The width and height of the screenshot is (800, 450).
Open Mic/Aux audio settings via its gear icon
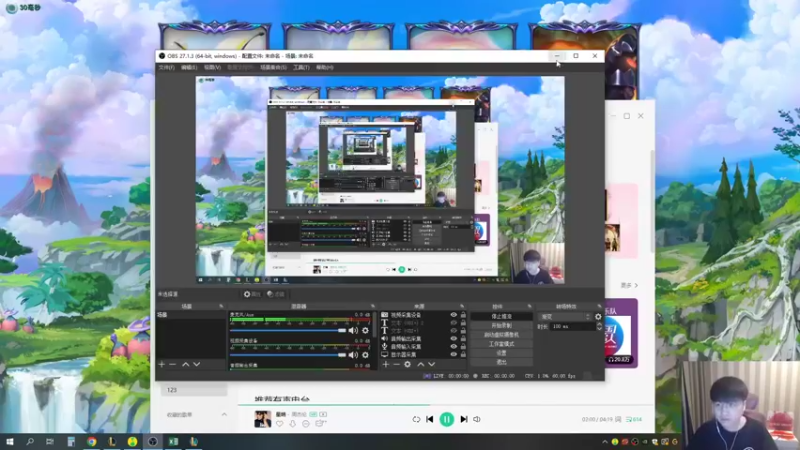click(x=365, y=331)
